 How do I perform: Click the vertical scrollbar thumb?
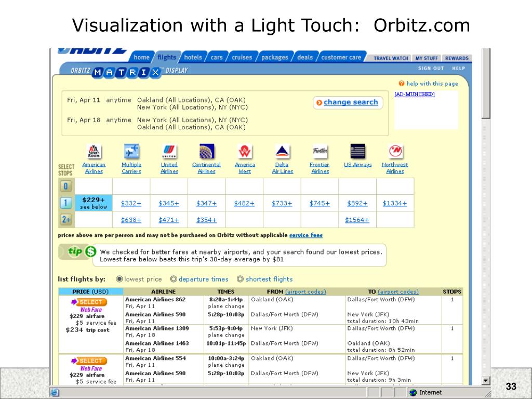click(486, 84)
